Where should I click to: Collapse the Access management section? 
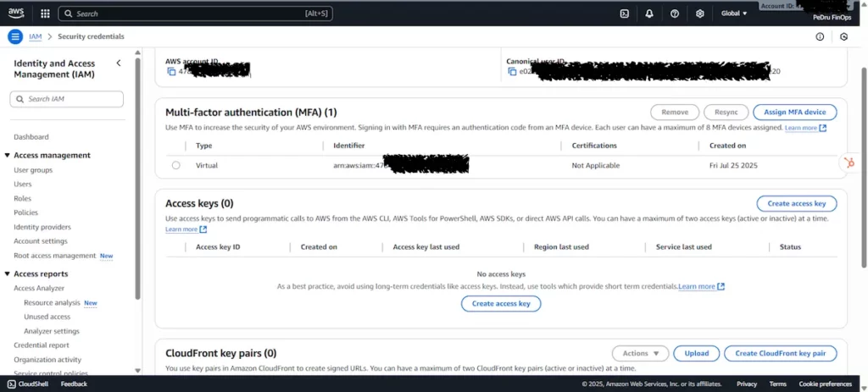tap(8, 156)
